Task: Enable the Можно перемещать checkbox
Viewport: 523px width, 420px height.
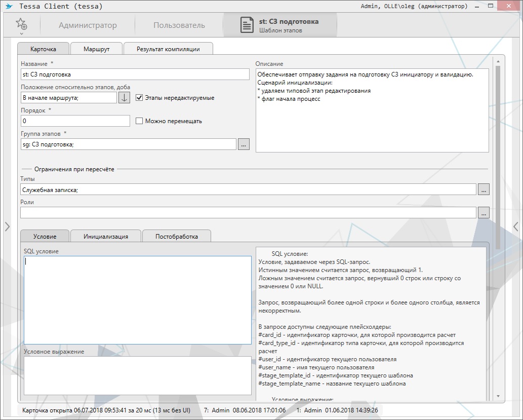Action: click(x=139, y=121)
